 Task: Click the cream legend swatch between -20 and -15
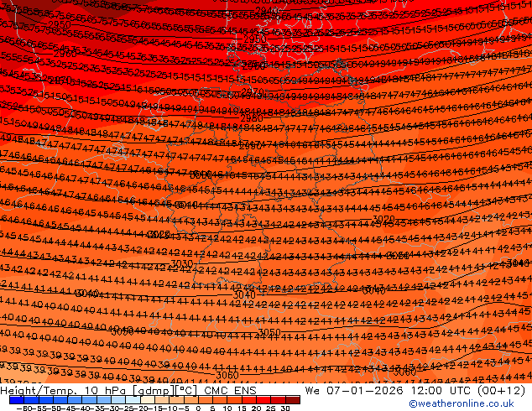pos(148,400)
